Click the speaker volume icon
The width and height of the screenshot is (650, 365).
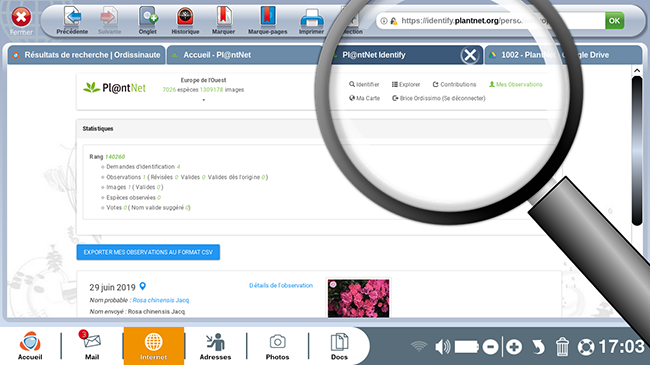click(443, 347)
